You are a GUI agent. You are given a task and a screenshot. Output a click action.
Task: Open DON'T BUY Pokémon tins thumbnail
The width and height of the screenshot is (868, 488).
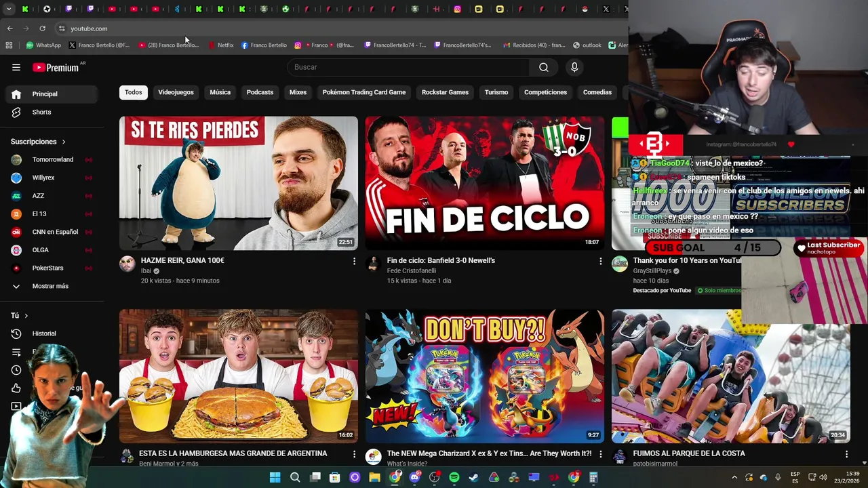(x=484, y=376)
